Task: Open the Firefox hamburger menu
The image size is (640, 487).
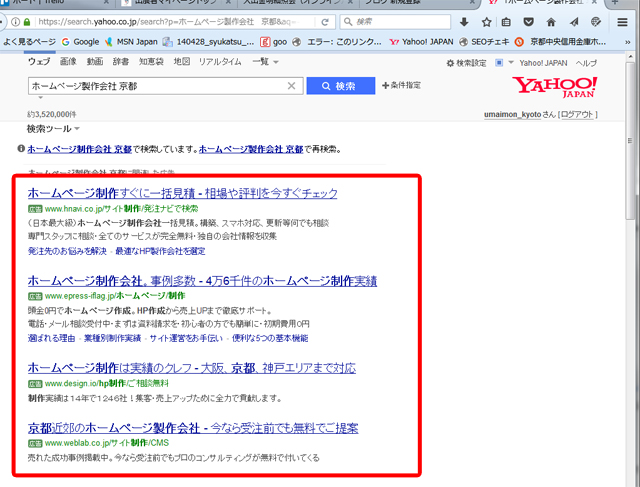Action: tap(622, 22)
